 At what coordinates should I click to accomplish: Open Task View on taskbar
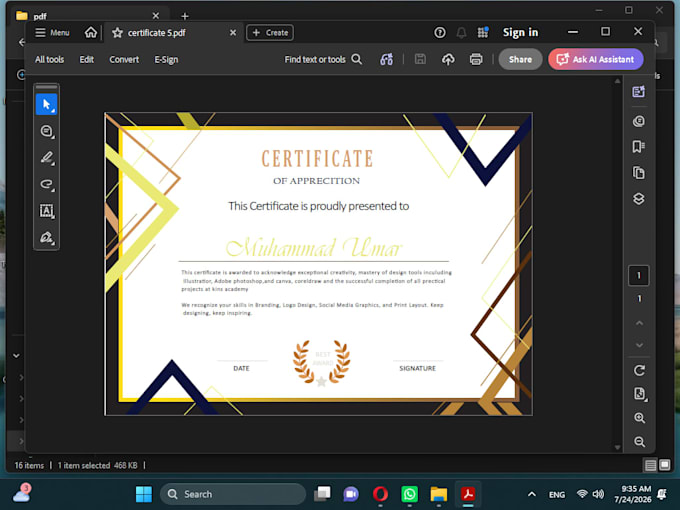click(322, 494)
